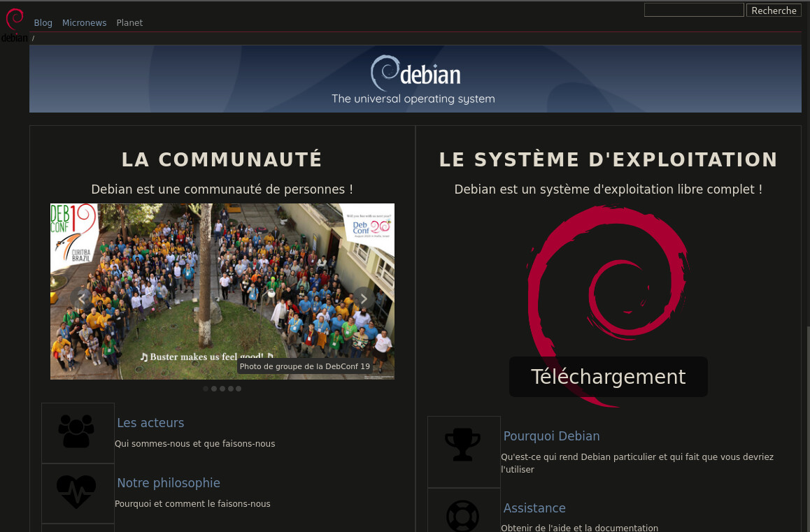The width and height of the screenshot is (810, 532).
Task: Click "Obtenir de l'aide et la documentation" text
Action: coord(580,527)
